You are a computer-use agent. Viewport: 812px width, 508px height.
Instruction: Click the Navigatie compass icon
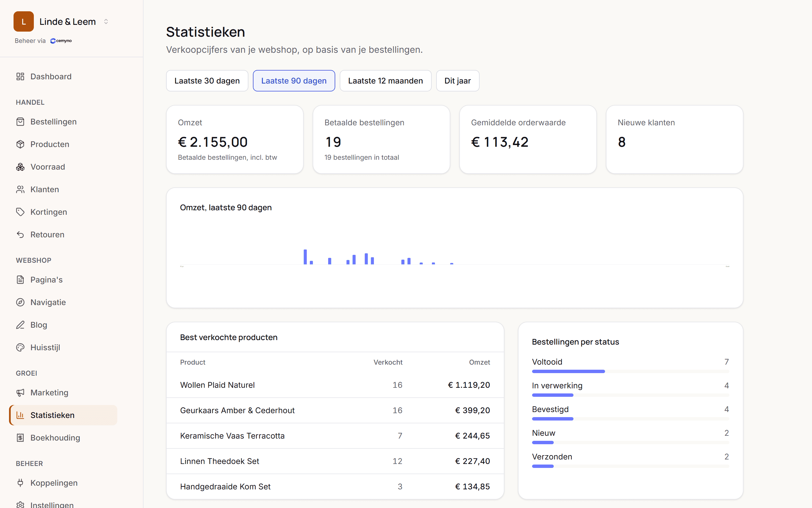[20, 302]
